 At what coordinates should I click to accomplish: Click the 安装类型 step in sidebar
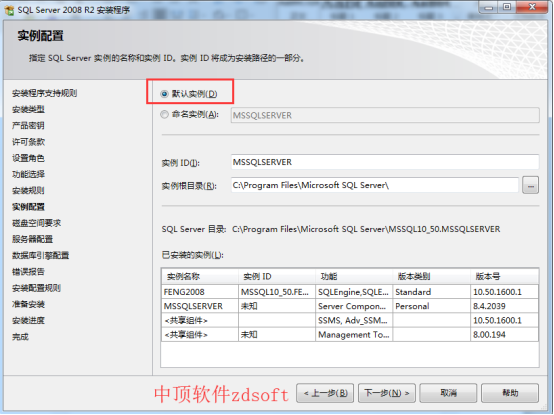(x=28, y=109)
